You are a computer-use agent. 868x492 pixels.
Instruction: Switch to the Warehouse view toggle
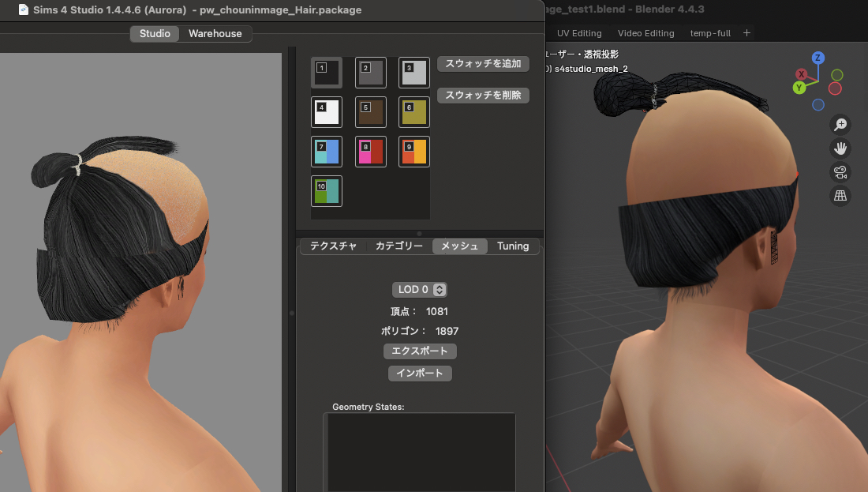click(x=215, y=34)
